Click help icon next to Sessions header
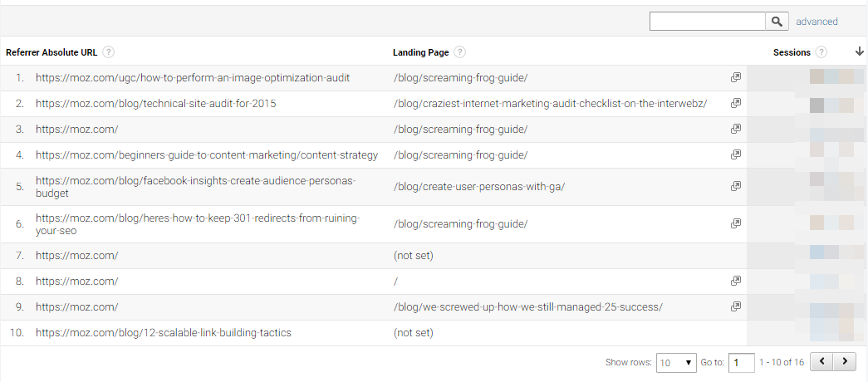The height and width of the screenshot is (382, 868). coord(821,52)
